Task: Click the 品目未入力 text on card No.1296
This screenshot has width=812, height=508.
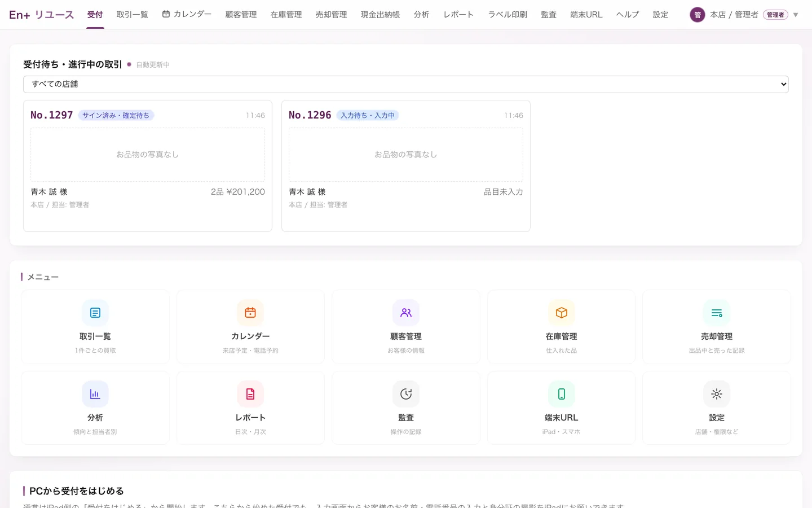Action: point(504,192)
